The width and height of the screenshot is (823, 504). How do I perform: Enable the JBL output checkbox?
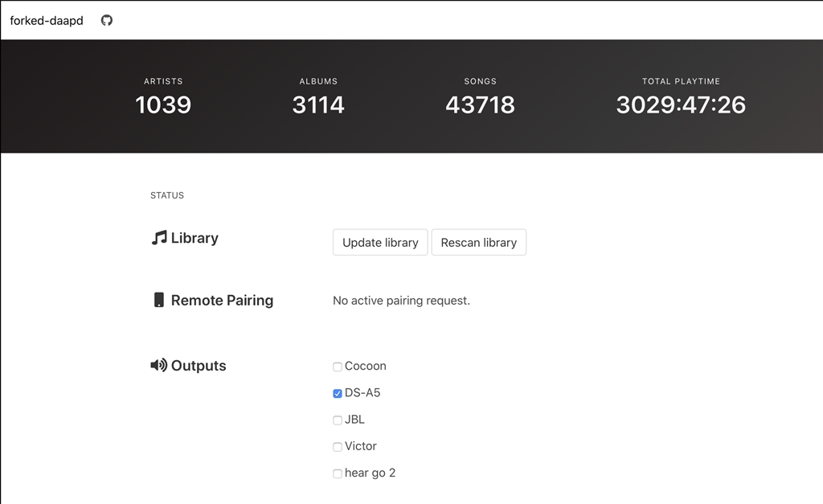pos(338,420)
